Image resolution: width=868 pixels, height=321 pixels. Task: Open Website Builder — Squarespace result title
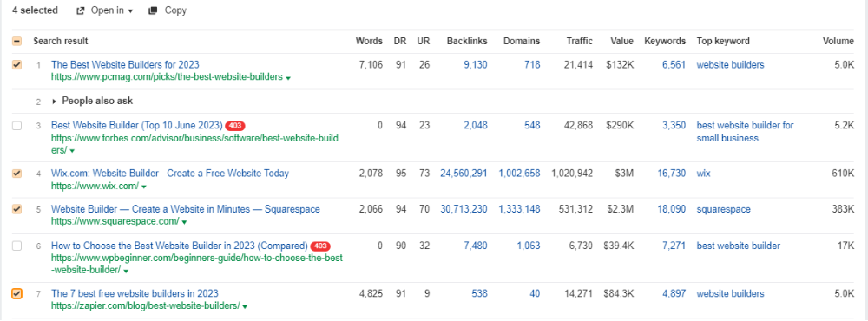coord(186,209)
